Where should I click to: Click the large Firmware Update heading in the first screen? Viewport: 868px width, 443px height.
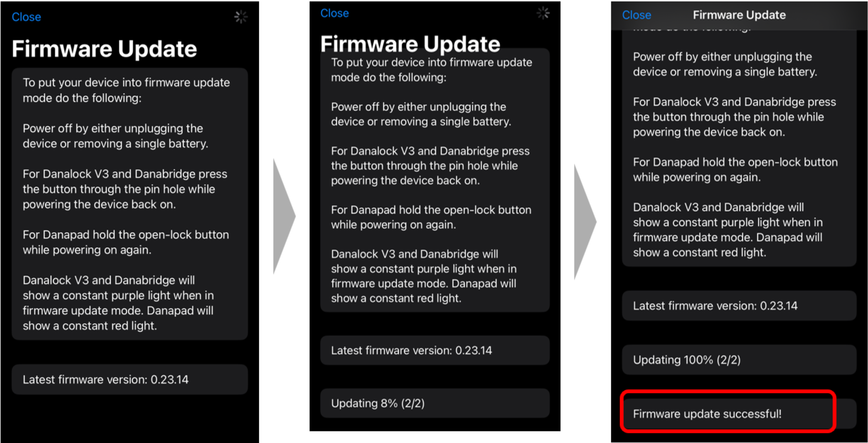tap(104, 49)
